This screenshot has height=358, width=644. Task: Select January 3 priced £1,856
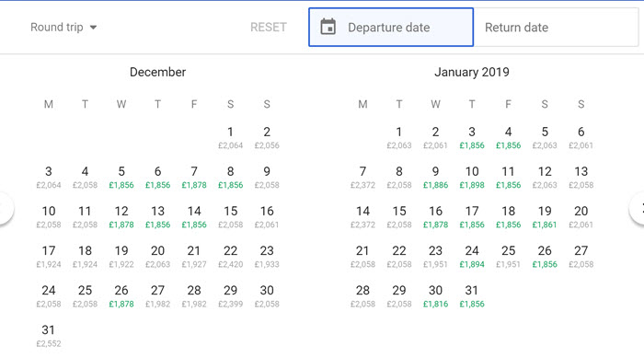pyautogui.click(x=472, y=138)
